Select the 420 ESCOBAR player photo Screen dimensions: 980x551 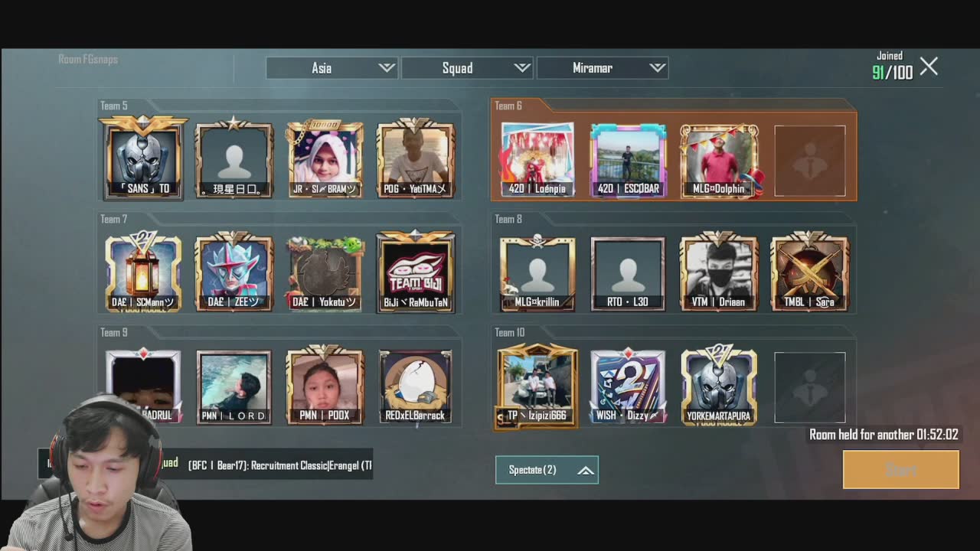click(628, 159)
